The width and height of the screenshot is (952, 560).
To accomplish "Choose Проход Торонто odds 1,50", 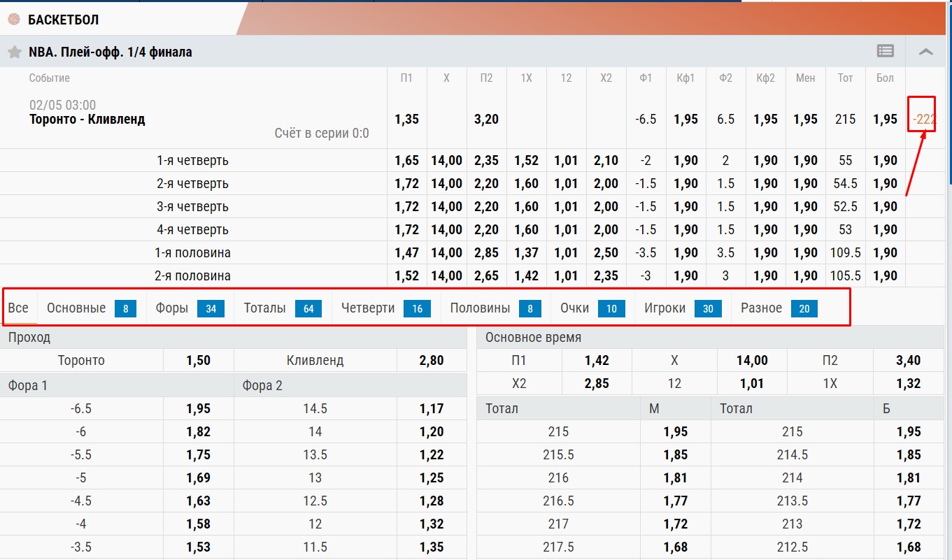I will (x=198, y=361).
